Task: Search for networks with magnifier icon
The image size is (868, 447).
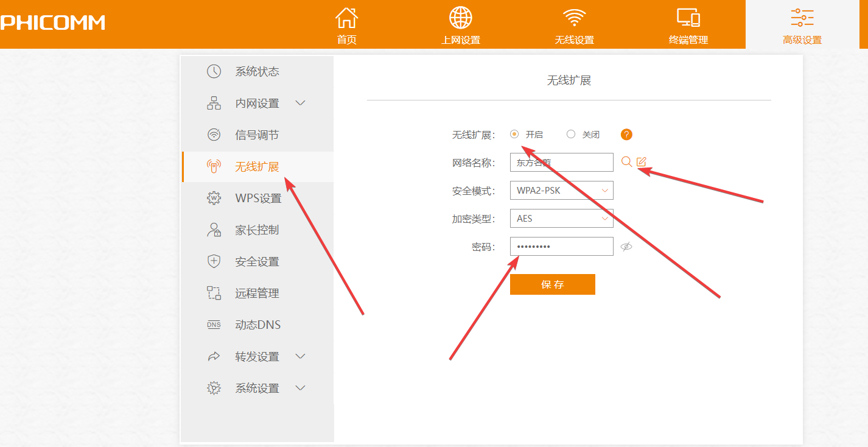Action: coord(626,161)
